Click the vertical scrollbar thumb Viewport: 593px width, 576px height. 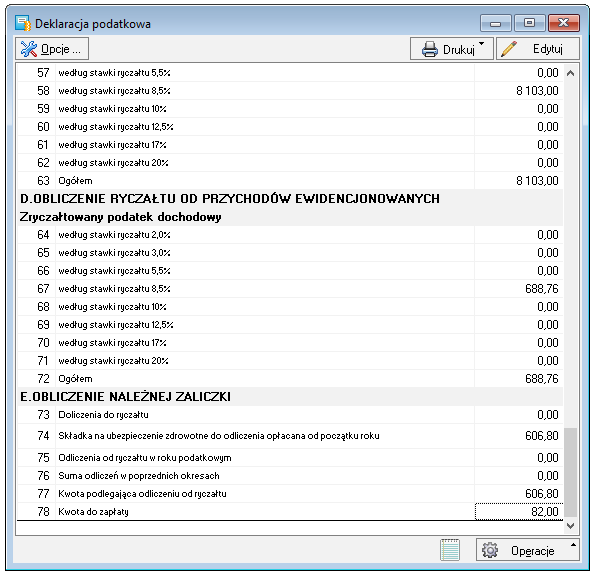click(x=571, y=472)
